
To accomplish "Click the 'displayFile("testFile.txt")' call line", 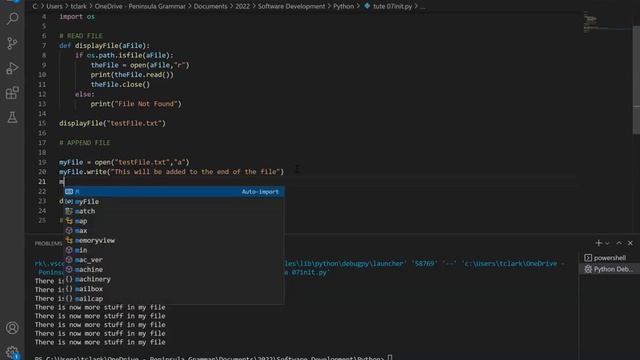I will coord(113,123).
